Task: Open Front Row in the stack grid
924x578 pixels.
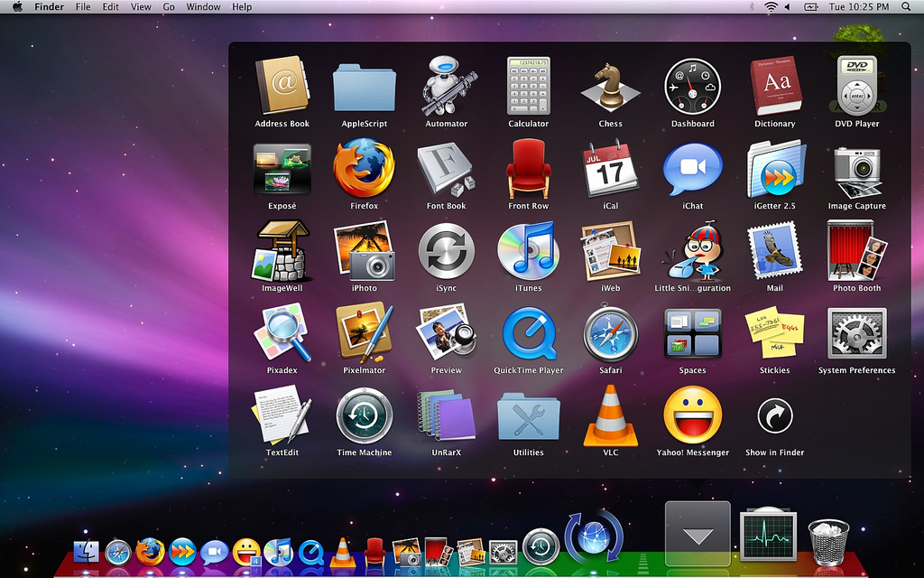Action: [x=529, y=169]
